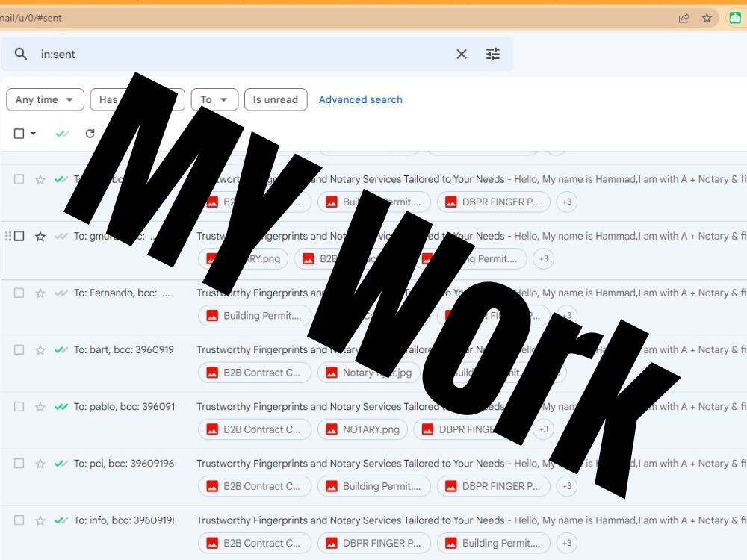This screenshot has width=747, height=560.
Task: Star the email To: pablo
Action: point(40,407)
